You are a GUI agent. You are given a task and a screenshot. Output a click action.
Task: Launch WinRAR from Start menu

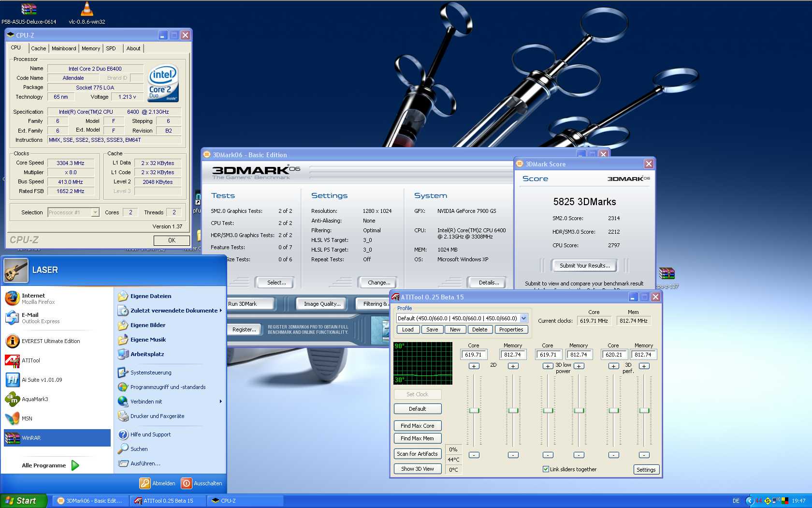(x=57, y=438)
